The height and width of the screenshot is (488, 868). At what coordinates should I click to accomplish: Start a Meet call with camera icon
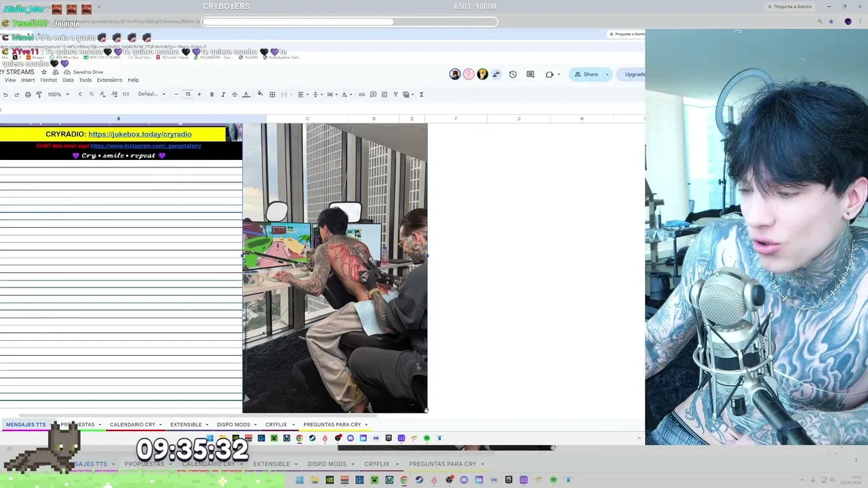pyautogui.click(x=549, y=75)
